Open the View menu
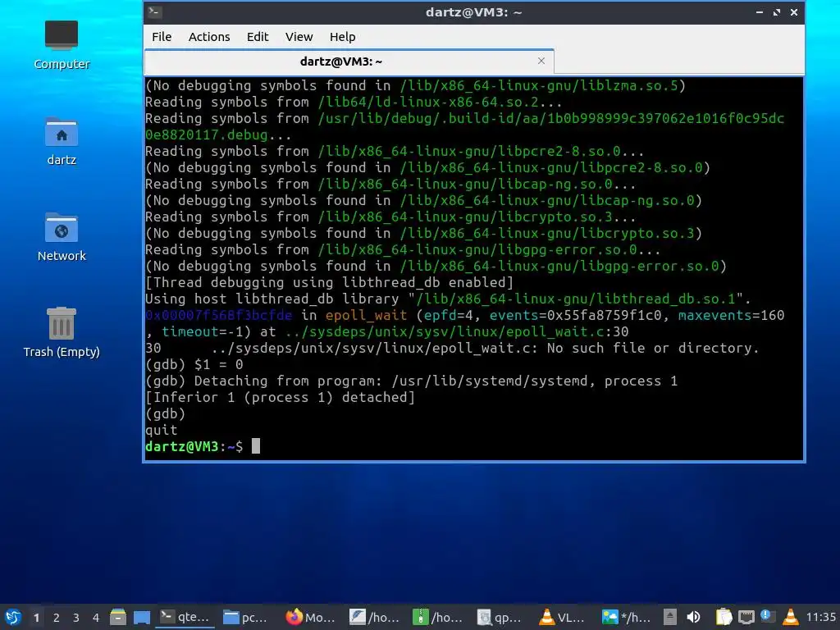840x630 pixels. (299, 37)
